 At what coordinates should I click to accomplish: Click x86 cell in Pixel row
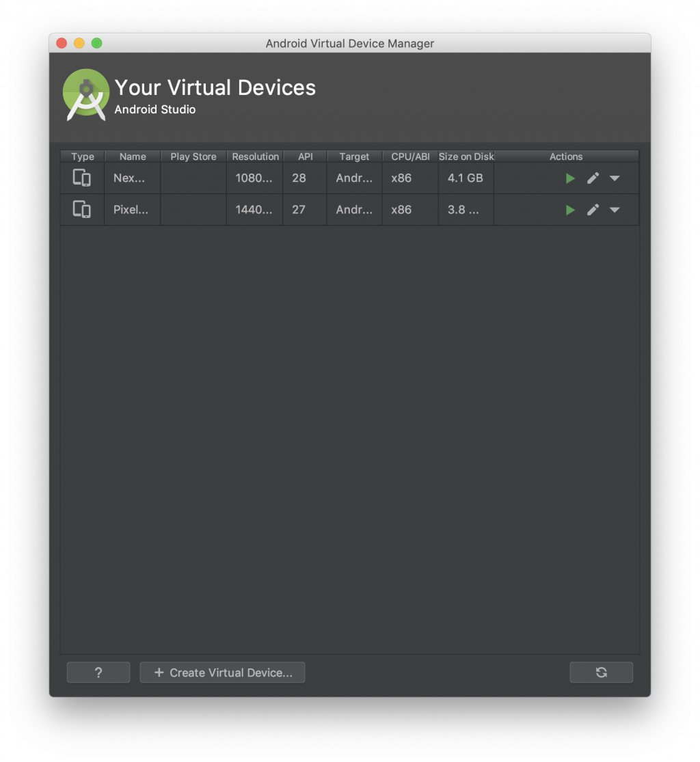coord(410,209)
